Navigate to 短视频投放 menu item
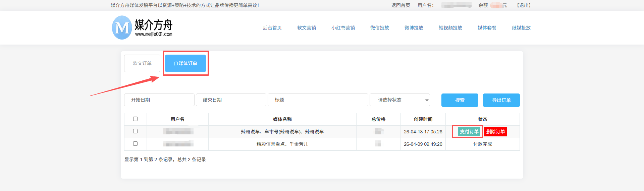 [x=450, y=28]
